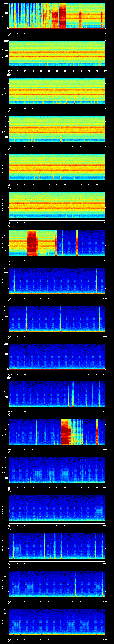Click the spectrogram panel starting at 18:14:00
The image size is (114, 644).
57,470
